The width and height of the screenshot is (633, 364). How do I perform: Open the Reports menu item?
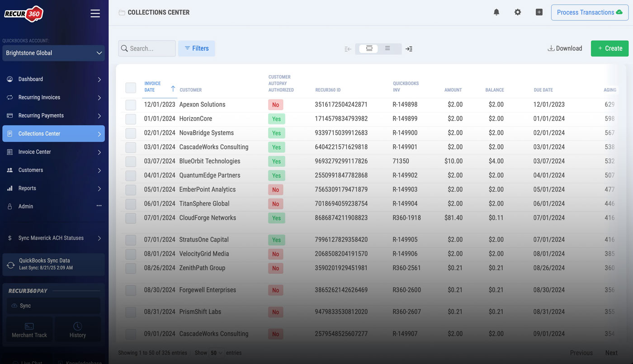pyautogui.click(x=53, y=188)
